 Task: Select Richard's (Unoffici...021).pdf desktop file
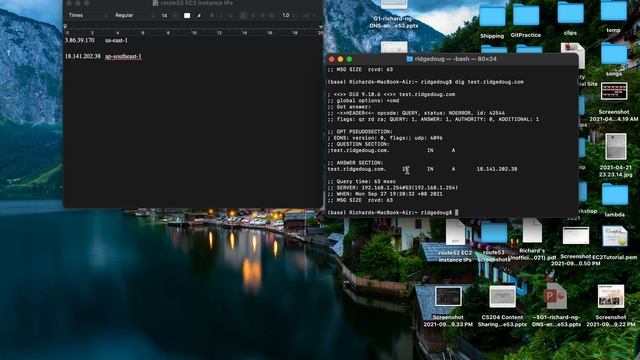click(532, 231)
